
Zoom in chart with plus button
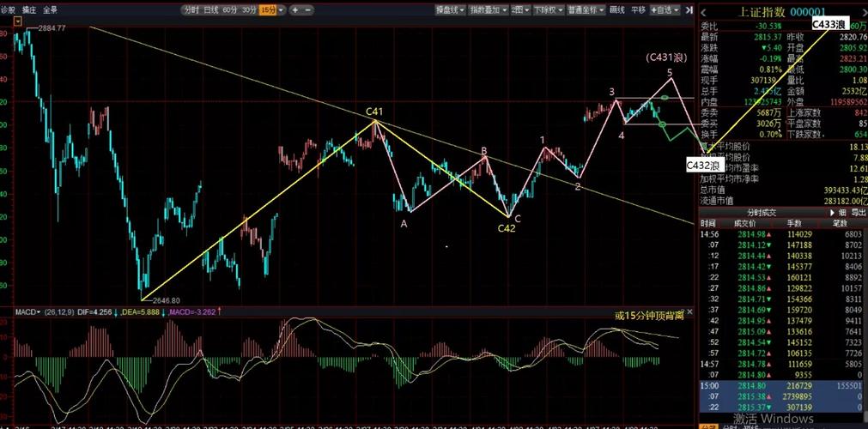295,9
